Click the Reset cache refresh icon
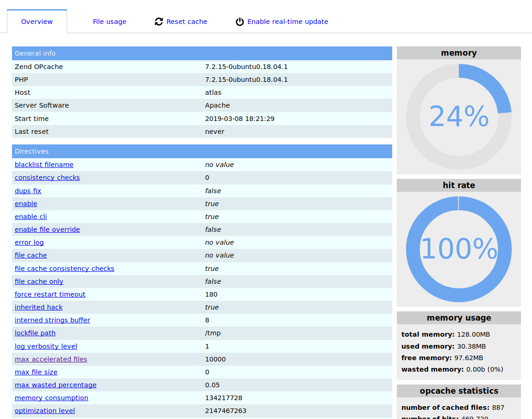The width and height of the screenshot is (532, 419). coord(159,22)
